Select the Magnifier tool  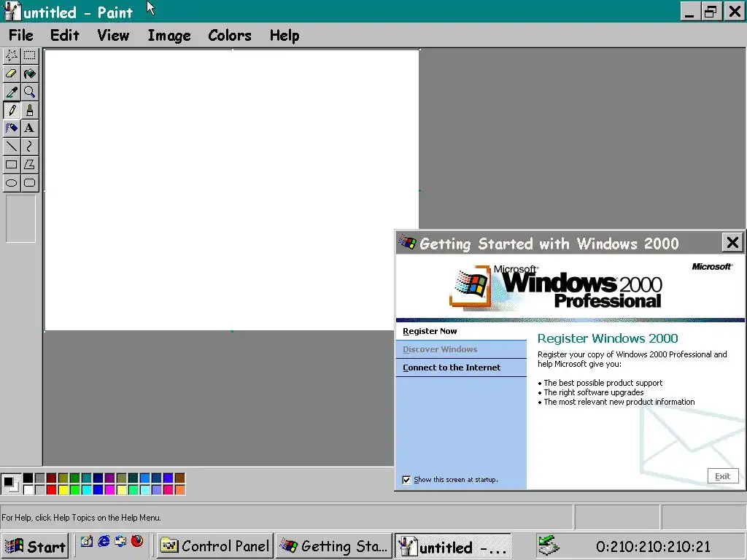[29, 92]
